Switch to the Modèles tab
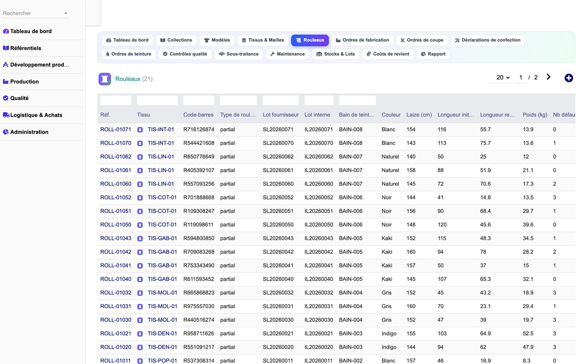Viewport: 588px width, 364px height. coord(217,40)
